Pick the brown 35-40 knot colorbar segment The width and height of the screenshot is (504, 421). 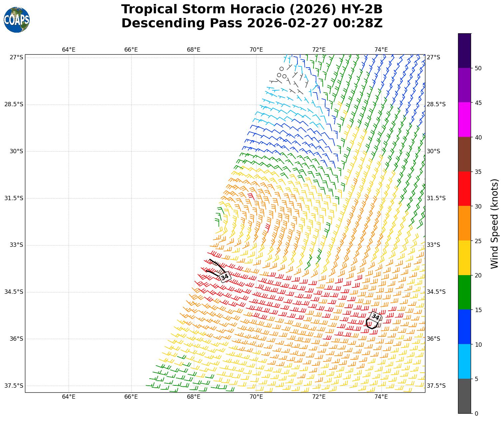(464, 154)
